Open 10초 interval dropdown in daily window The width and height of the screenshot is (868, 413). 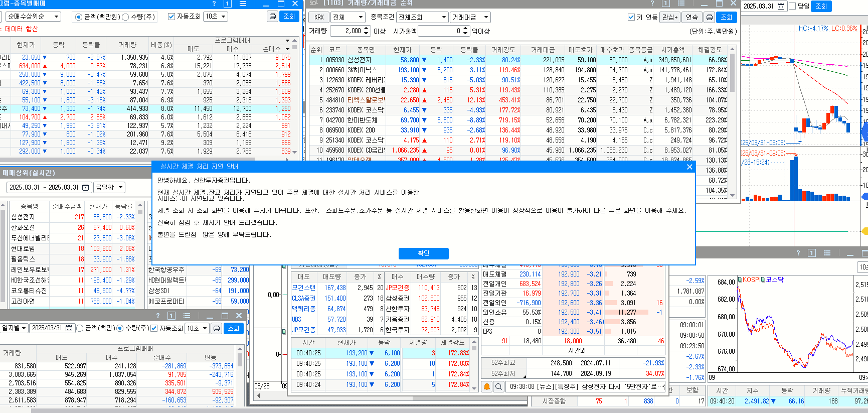pos(198,328)
